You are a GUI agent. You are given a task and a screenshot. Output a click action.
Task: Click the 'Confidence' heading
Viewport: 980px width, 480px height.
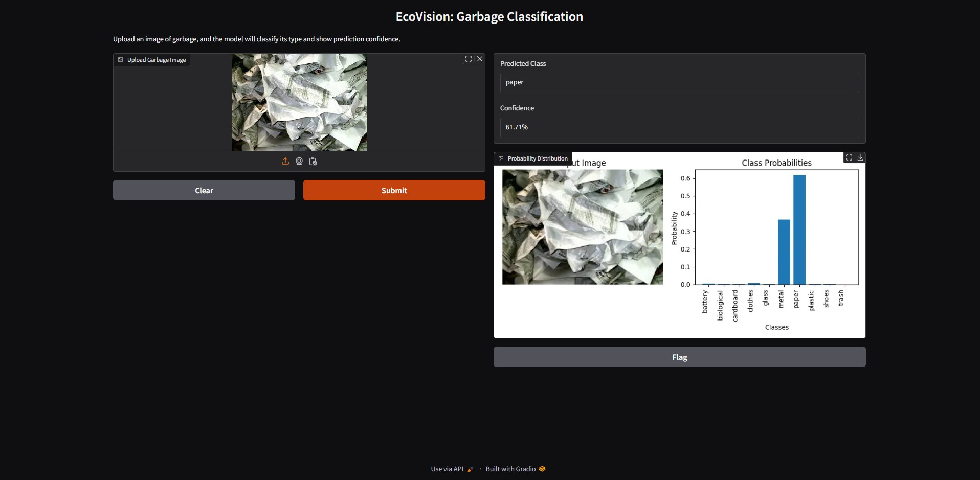coord(517,108)
